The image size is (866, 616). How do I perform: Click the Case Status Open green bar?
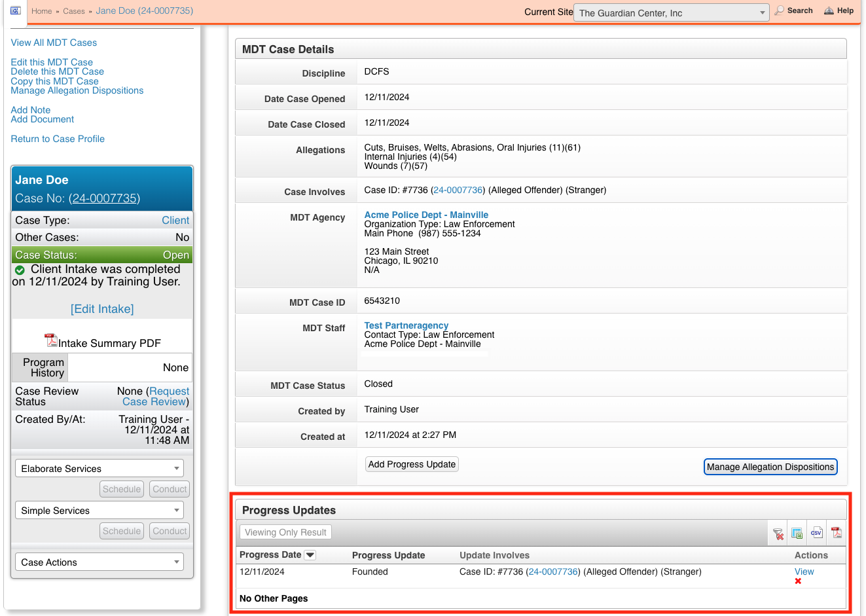coord(102,255)
